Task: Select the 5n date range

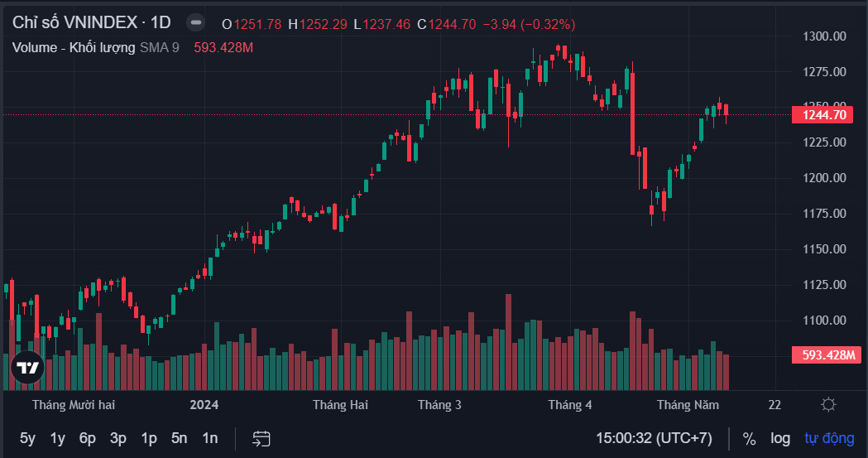Action: pos(180,438)
